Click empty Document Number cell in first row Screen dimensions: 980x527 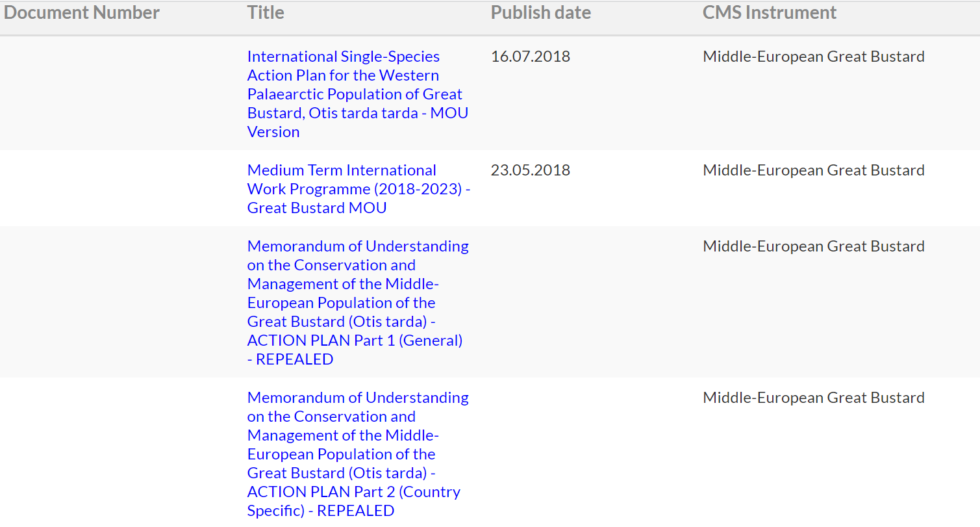coord(121,94)
